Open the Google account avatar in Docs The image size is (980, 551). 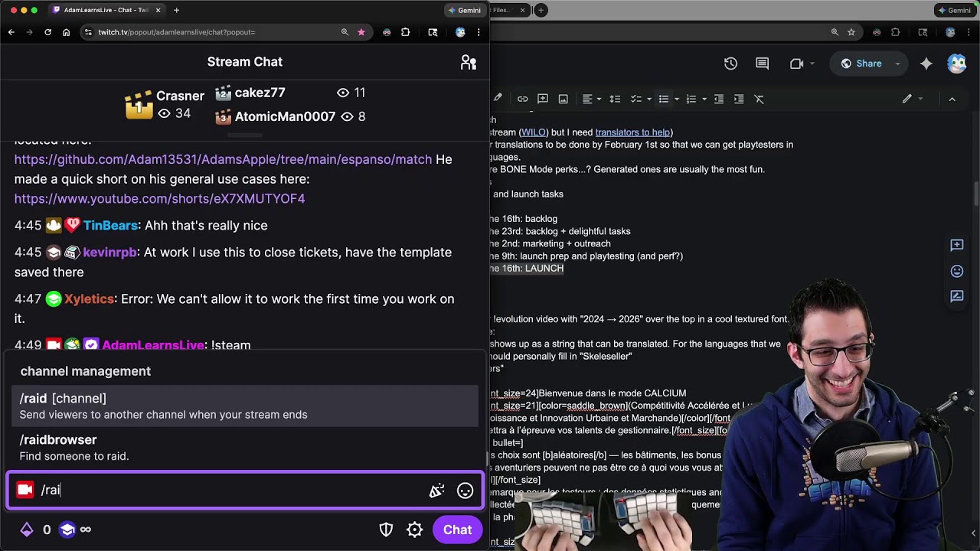[957, 64]
